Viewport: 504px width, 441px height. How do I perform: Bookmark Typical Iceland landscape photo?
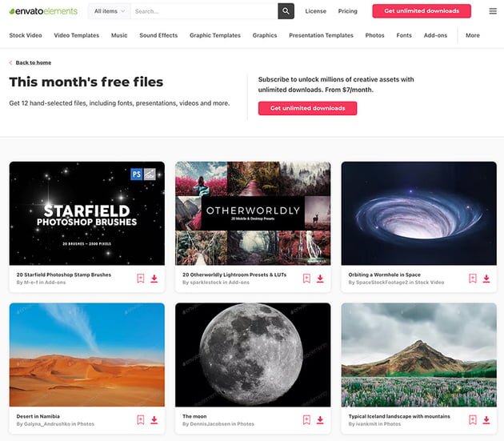[473, 419]
